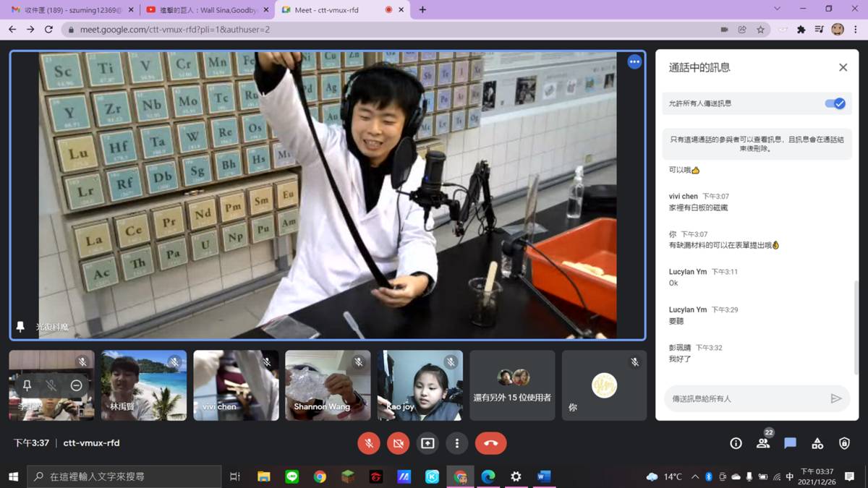Screen dimensions: 868x488
Task: Open LINE from the taskbar
Action: 292,476
